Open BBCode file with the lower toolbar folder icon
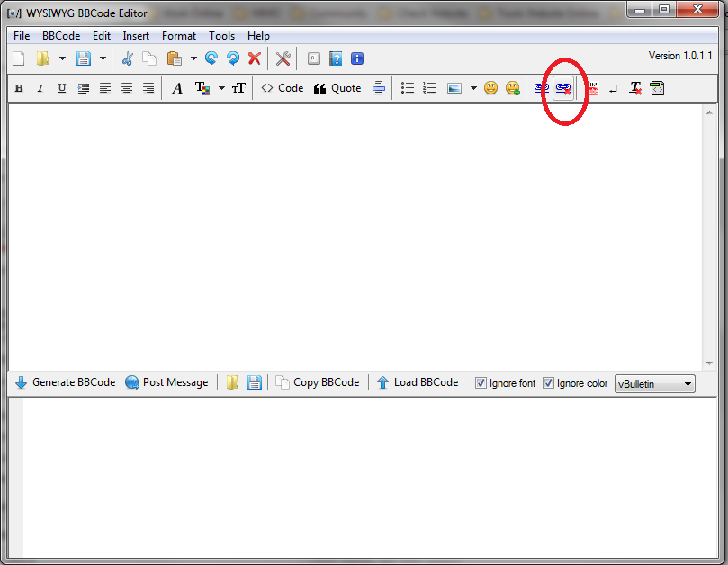728x565 pixels. click(x=232, y=382)
